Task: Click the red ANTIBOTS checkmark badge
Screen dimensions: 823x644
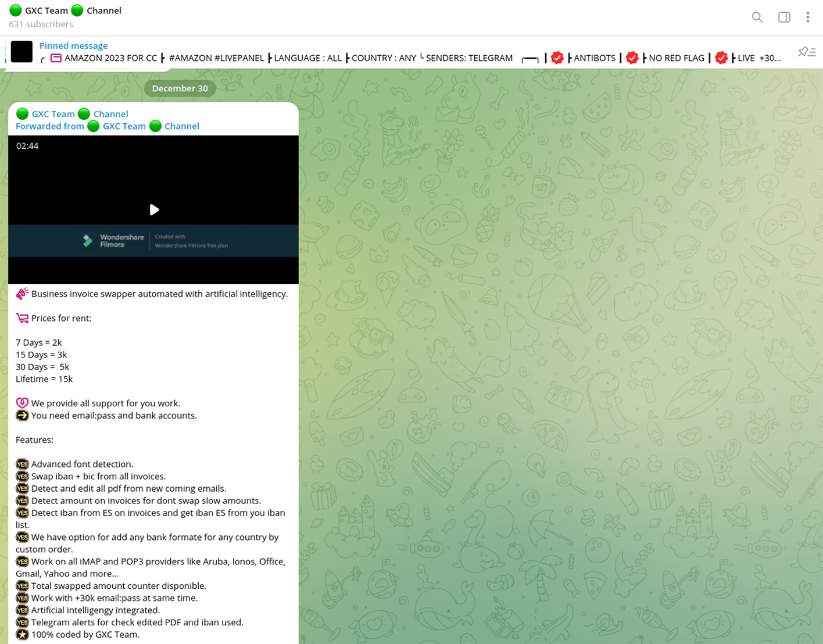Action: [x=557, y=58]
